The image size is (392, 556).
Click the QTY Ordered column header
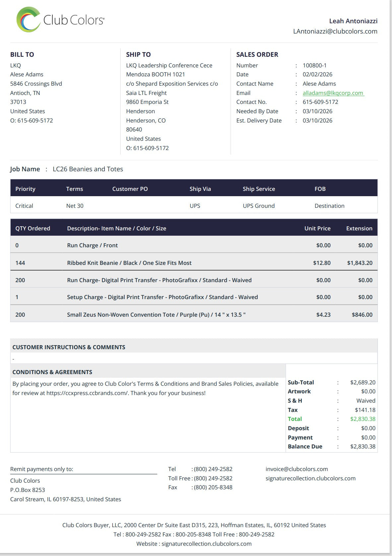(33, 228)
